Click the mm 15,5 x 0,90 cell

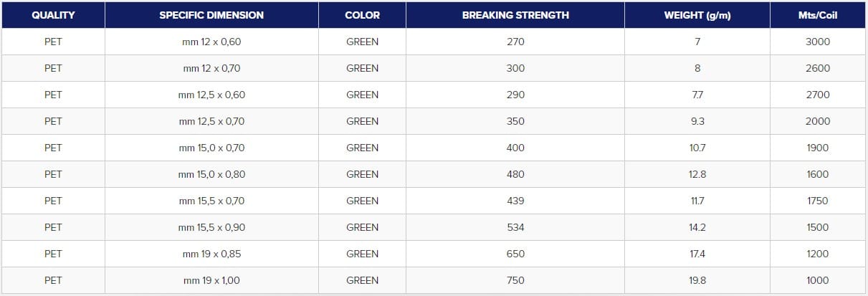pos(211,227)
